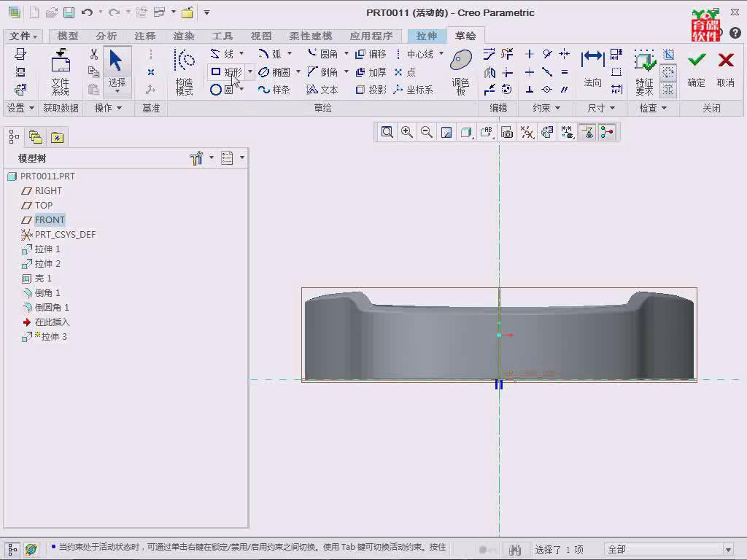Expand the Centerline (中心线) dropdown arrow
Viewport: 747px width, 560px height.
441,53
